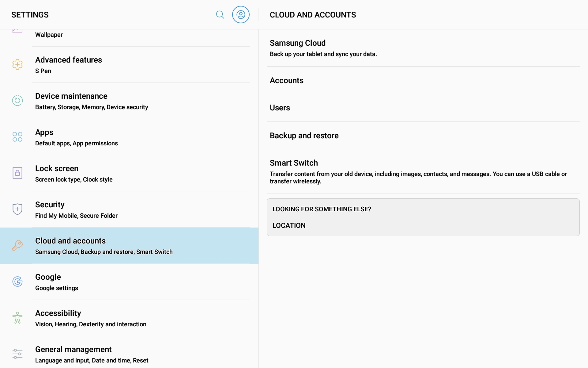588x368 pixels.
Task: Click 'Back up your tablet and sync your data.' text
Action: tap(323, 54)
